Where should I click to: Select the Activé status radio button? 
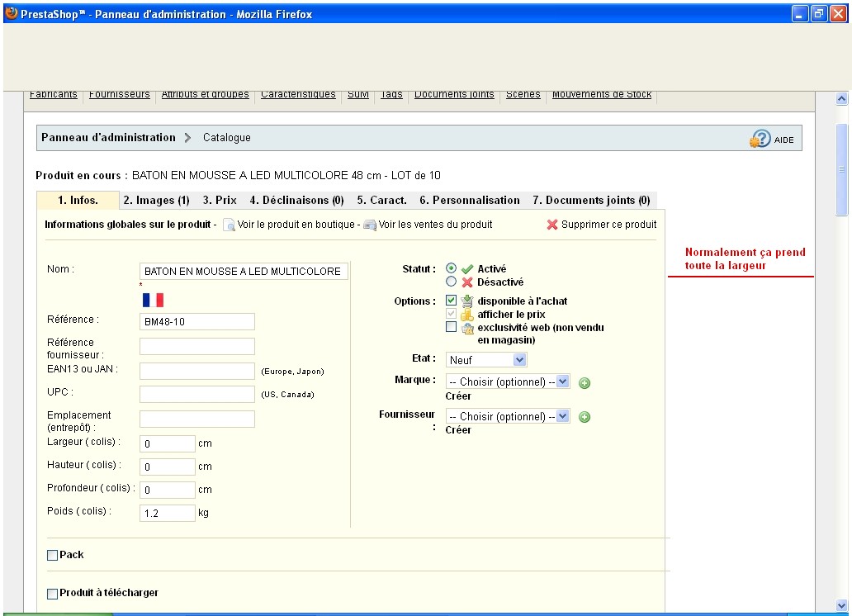tap(451, 268)
